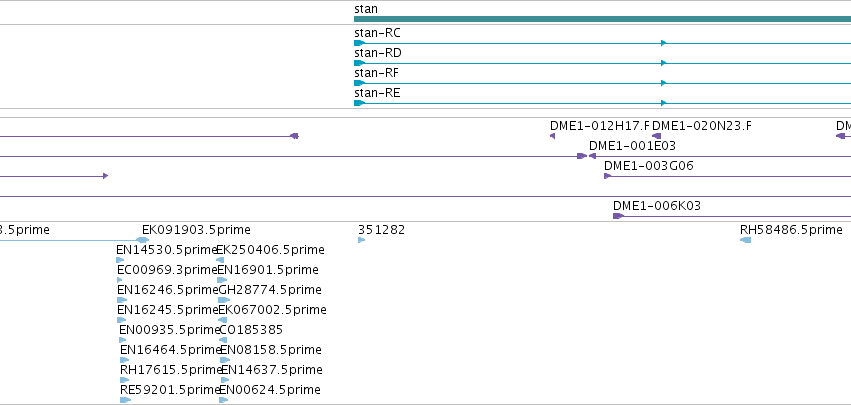Select the stan-RF transcript start arrow

359,83
